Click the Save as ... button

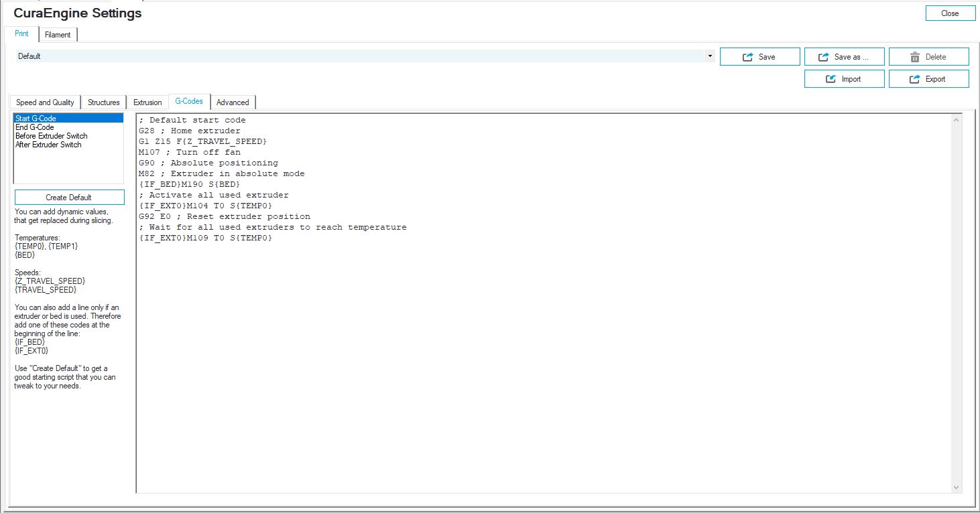point(844,57)
